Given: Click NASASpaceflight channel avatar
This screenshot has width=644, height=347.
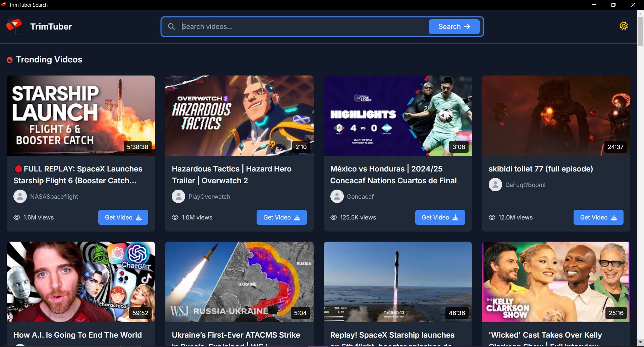Looking at the screenshot, I should pyautogui.click(x=20, y=196).
